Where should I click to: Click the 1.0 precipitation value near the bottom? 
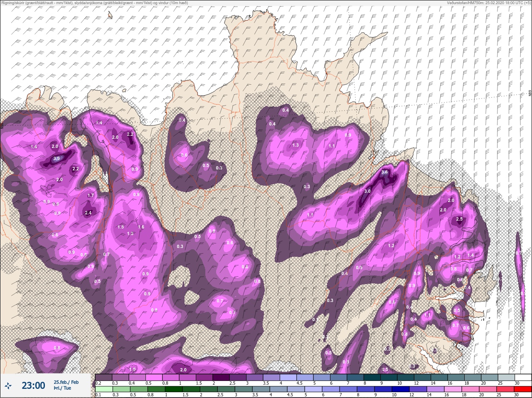coord(133,369)
